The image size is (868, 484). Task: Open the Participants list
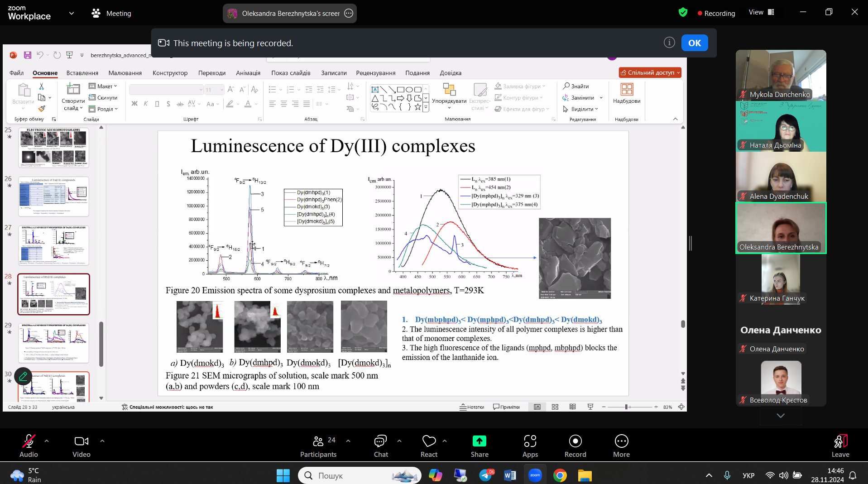click(x=318, y=441)
